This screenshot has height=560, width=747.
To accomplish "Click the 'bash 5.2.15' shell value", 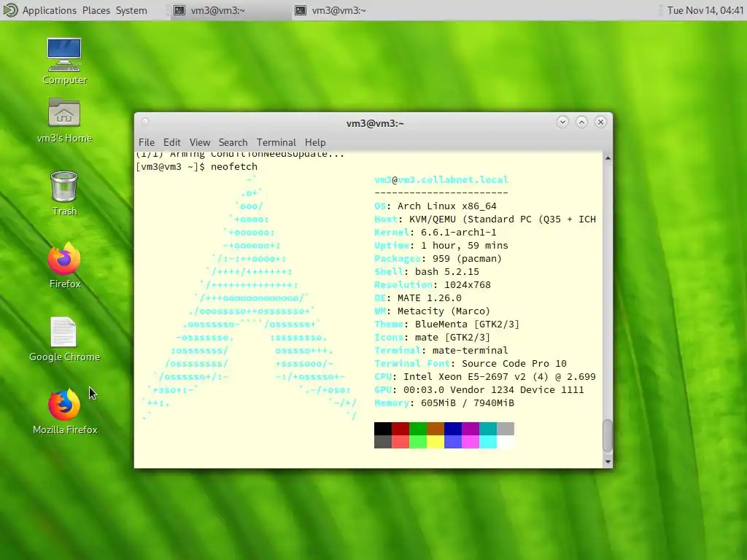I will (447, 271).
